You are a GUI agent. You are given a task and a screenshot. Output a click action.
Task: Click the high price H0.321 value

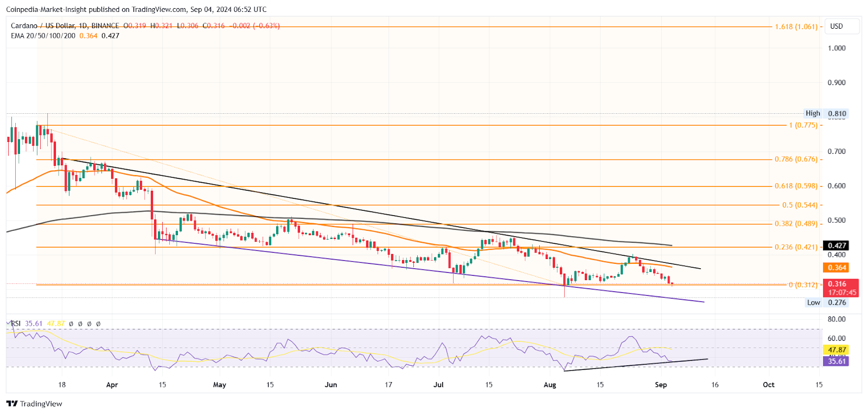[x=161, y=26]
